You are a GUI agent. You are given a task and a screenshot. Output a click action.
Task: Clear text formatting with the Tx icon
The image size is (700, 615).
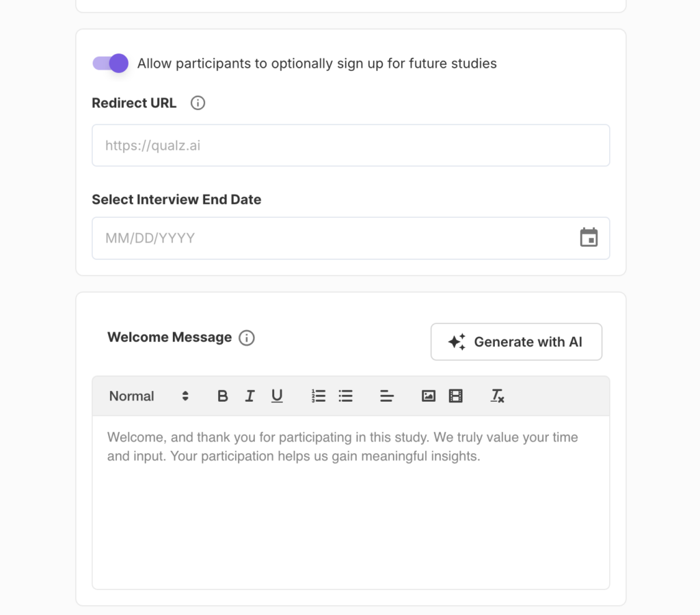(x=497, y=396)
